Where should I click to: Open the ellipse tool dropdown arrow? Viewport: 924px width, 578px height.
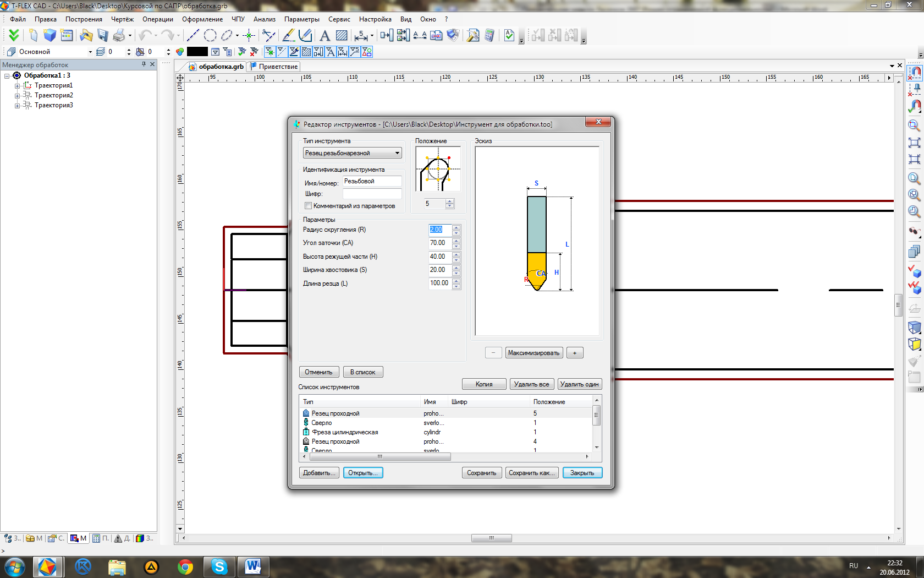click(237, 35)
